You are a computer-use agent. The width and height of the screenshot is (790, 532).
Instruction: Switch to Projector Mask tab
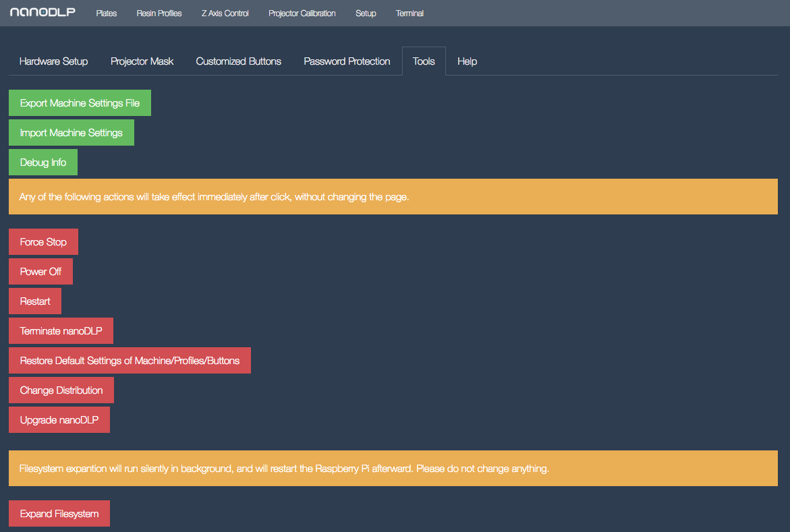pos(142,61)
